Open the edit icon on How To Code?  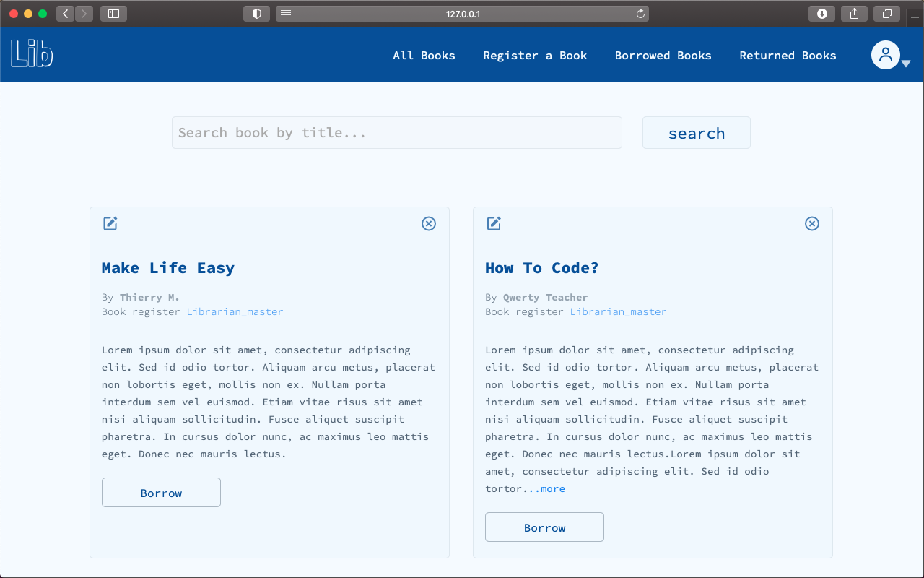pyautogui.click(x=494, y=224)
